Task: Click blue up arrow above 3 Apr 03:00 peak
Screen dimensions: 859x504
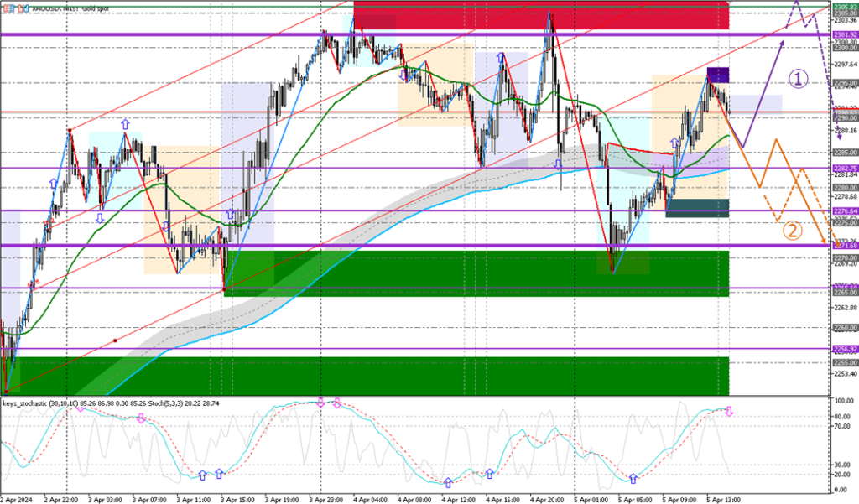Action: coord(125,124)
